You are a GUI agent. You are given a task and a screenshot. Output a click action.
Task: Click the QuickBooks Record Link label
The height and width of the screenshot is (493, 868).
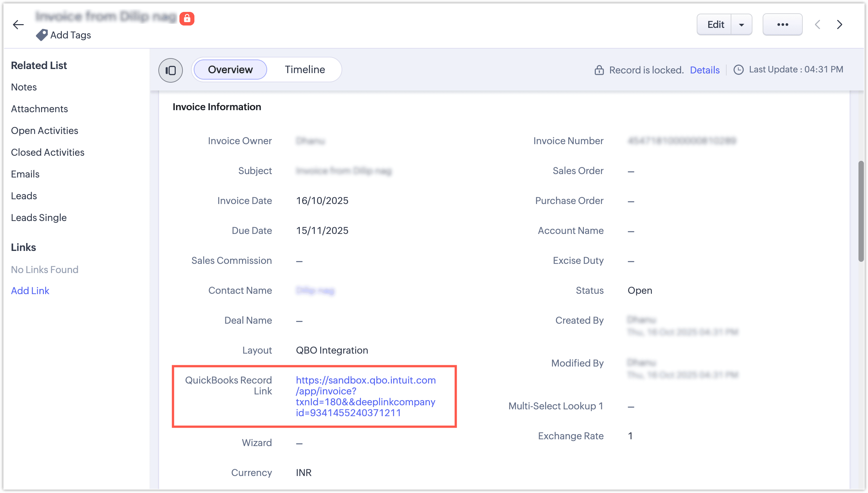[x=228, y=386]
